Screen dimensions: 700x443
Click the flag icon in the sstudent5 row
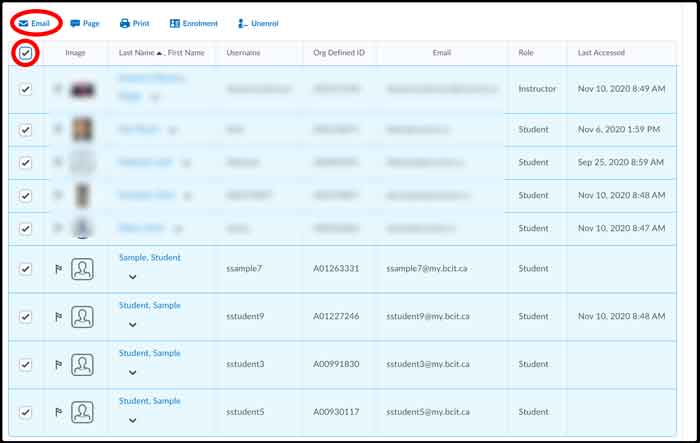(x=58, y=411)
